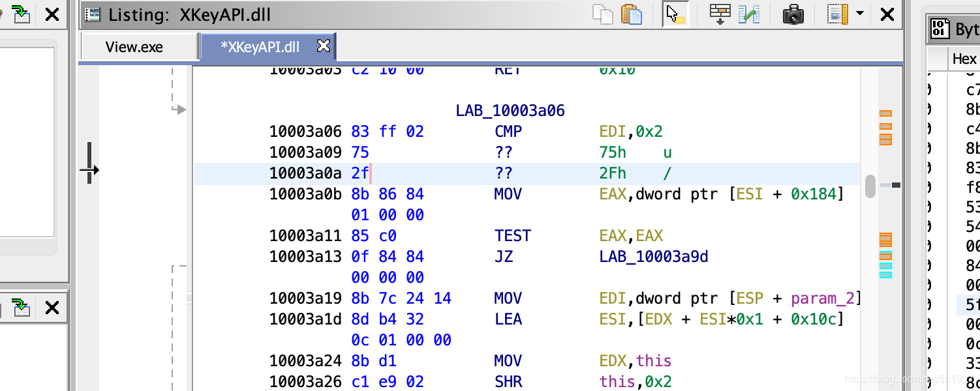This screenshot has width=980, height=391.
Task: Click the Listing margin toggle icon
Action: coord(837,14)
